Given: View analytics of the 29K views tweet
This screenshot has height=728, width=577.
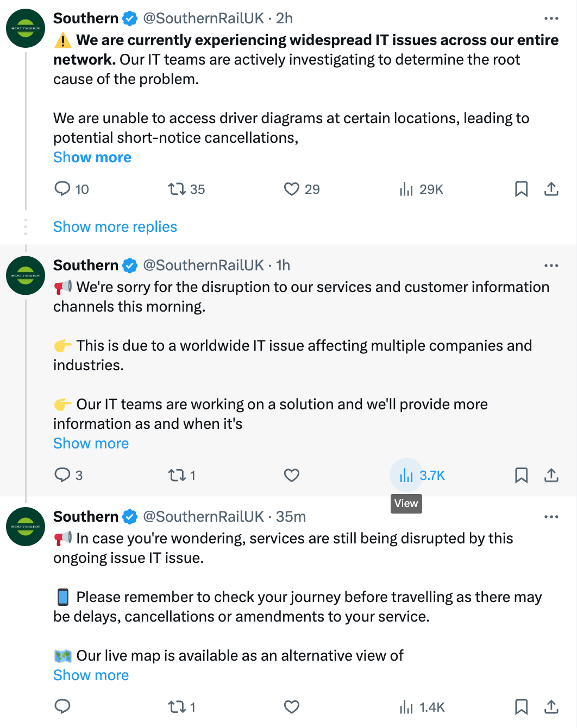Looking at the screenshot, I should (406, 189).
